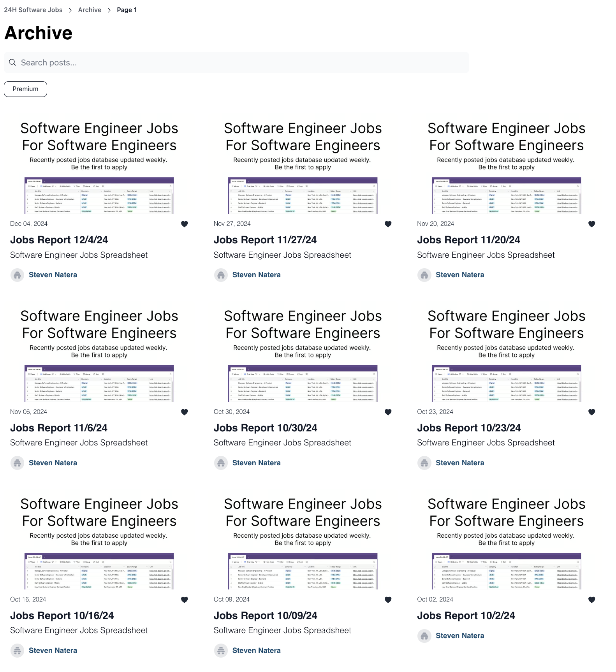Image resolution: width=616 pixels, height=672 pixels.
Task: Heart the Oct 16, 2024 post
Action: click(185, 600)
